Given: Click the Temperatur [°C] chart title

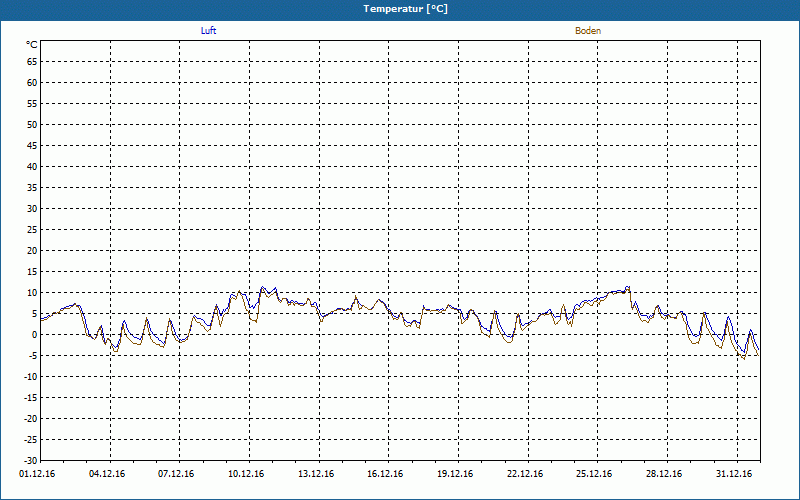Looking at the screenshot, I should [x=406, y=9].
